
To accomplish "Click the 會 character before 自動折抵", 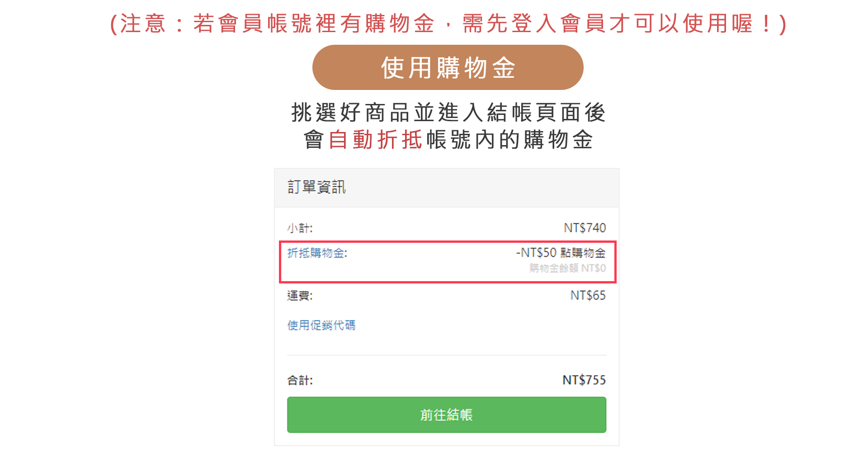I will pyautogui.click(x=314, y=140).
